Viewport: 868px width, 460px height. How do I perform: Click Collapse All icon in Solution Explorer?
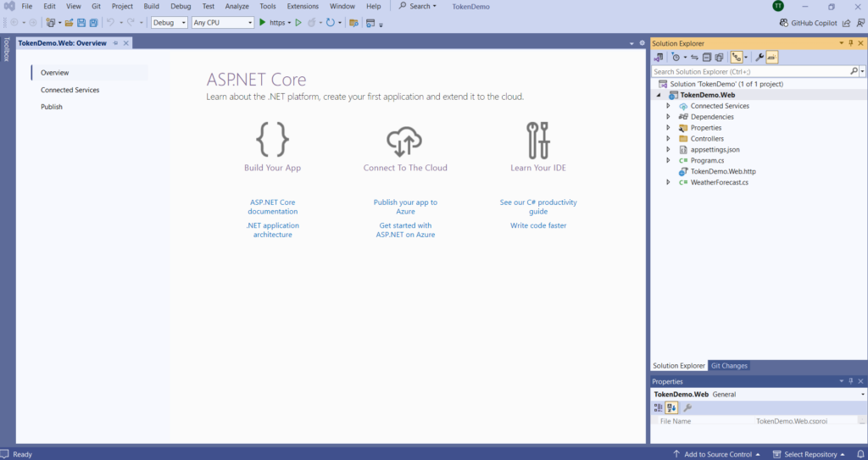707,57
